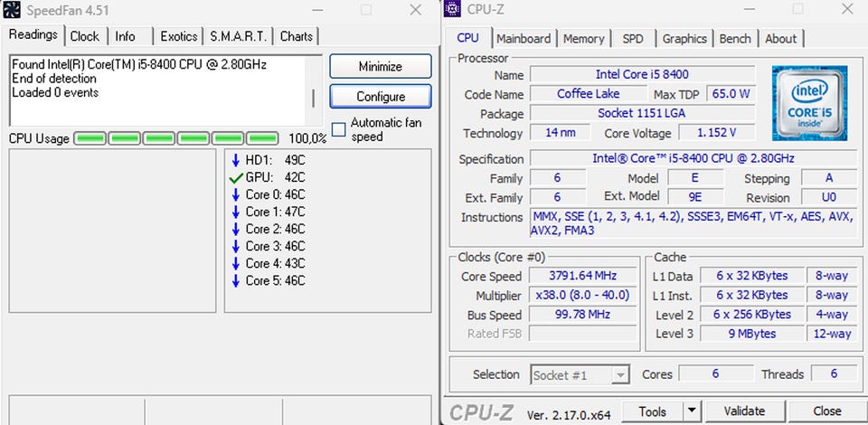The height and width of the screenshot is (425, 868).
Task: Click the green checkmark next to GPU
Action: click(x=236, y=177)
